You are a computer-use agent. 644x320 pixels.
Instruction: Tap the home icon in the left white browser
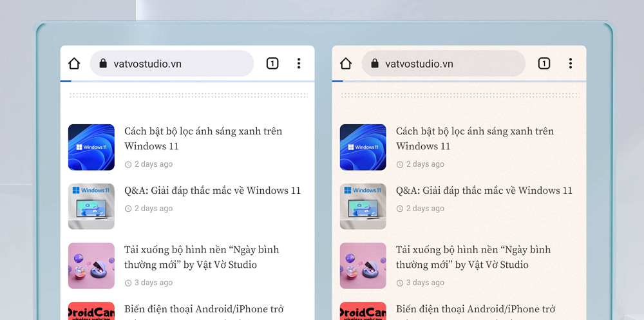click(74, 64)
